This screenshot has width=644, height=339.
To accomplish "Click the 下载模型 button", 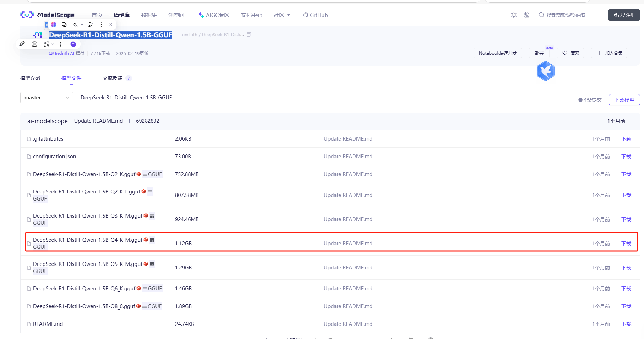I will [624, 100].
